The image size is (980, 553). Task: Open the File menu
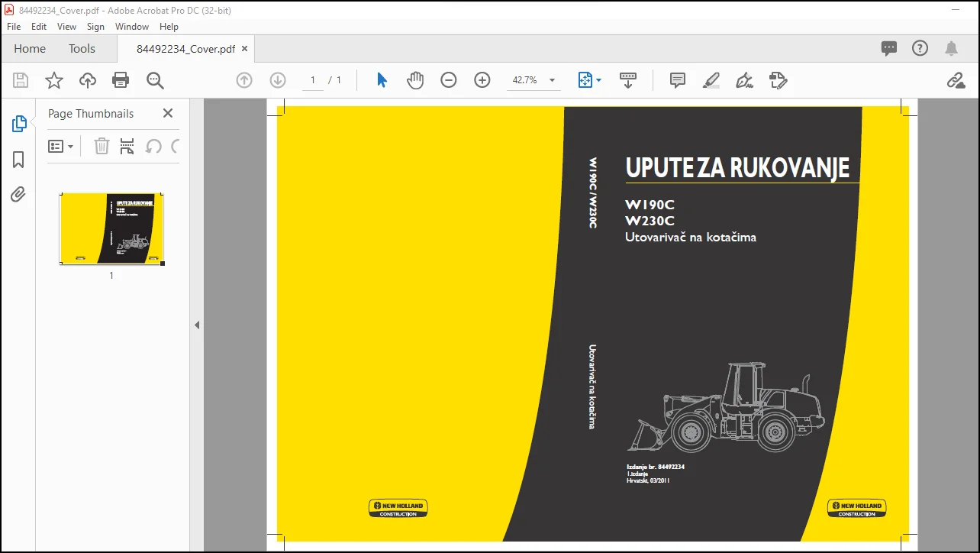pos(14,26)
